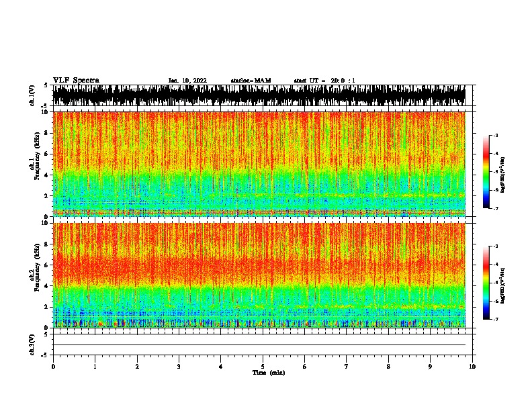Click the "-3" label on ch.1 color scale
Screen dimensions: 532x411
tap(495, 136)
